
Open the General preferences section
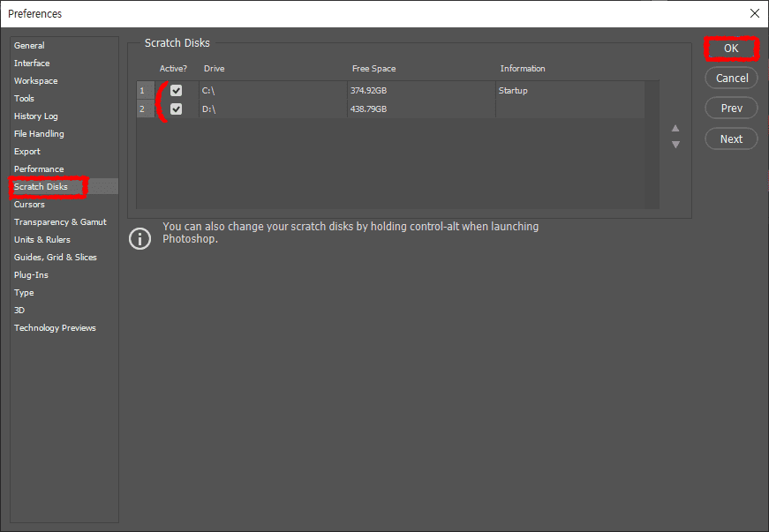(29, 45)
